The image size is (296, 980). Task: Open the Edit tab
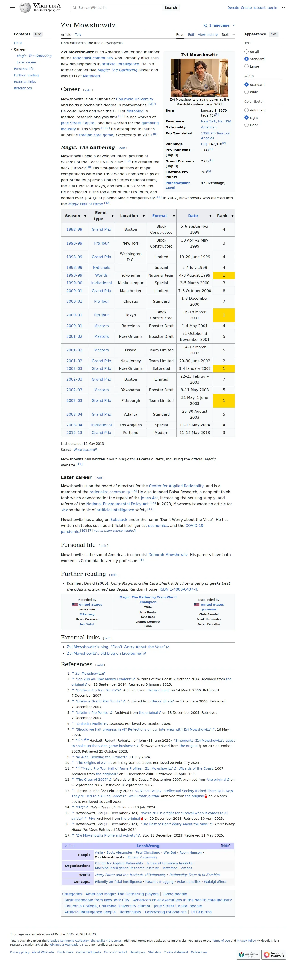click(191, 35)
